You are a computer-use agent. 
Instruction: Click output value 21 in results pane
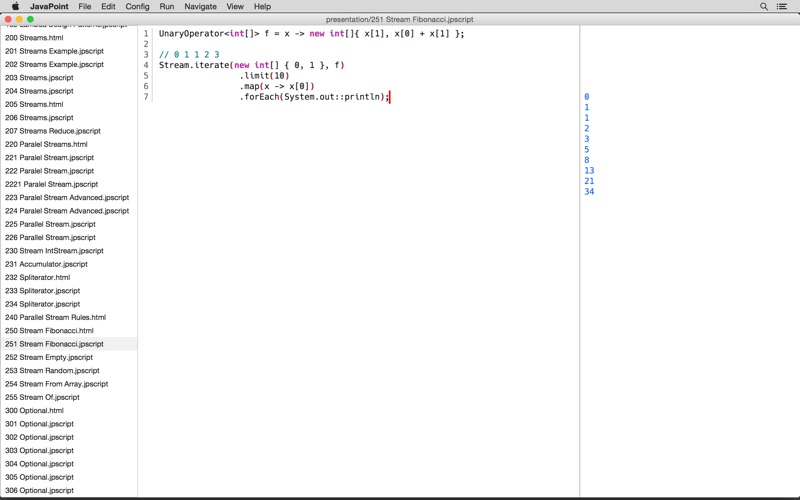[x=589, y=181]
